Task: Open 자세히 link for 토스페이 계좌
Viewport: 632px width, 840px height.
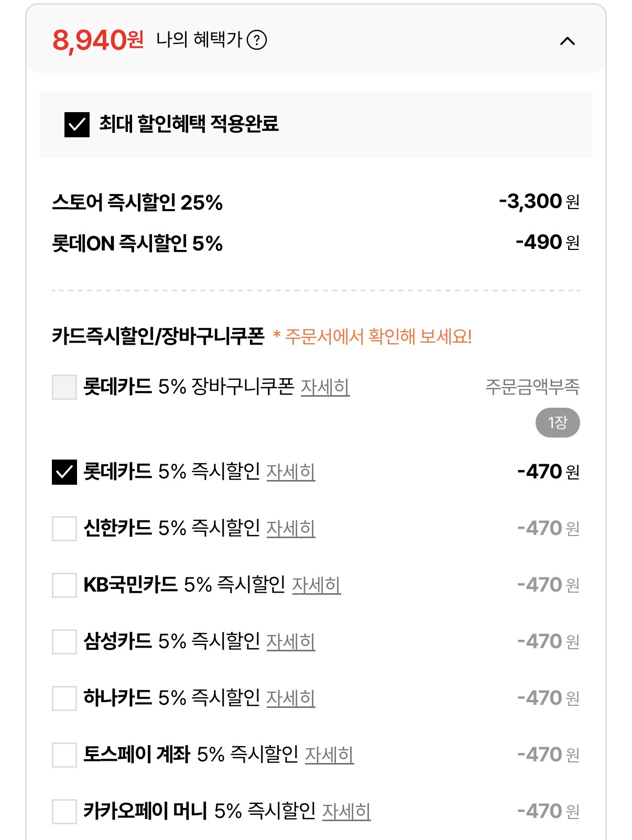Action: coord(329,755)
